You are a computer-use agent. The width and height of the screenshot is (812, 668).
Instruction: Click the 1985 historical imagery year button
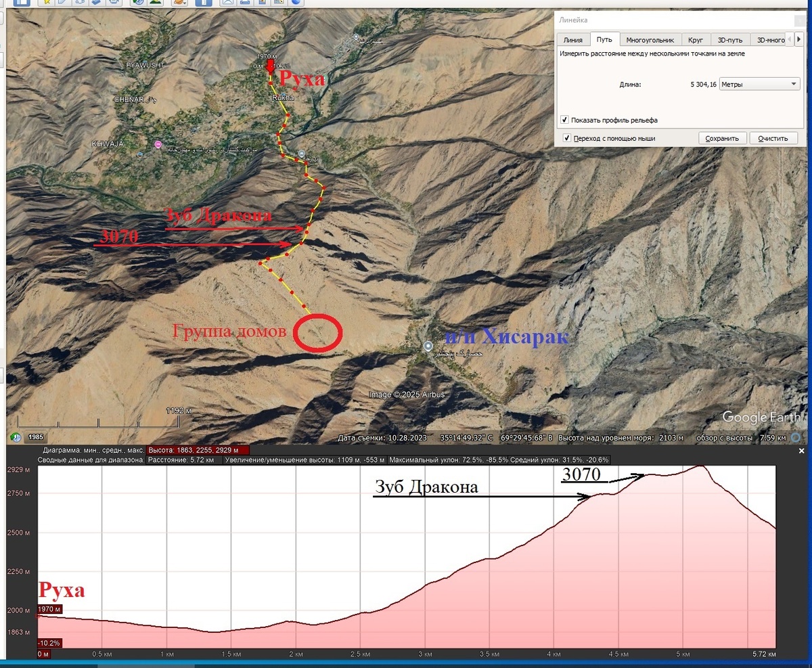[36, 437]
